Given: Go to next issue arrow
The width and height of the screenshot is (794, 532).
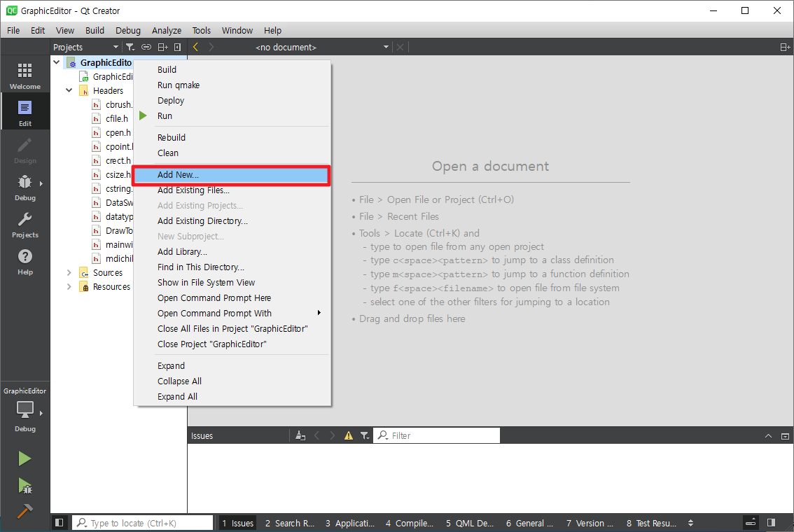Looking at the screenshot, I should 332,435.
